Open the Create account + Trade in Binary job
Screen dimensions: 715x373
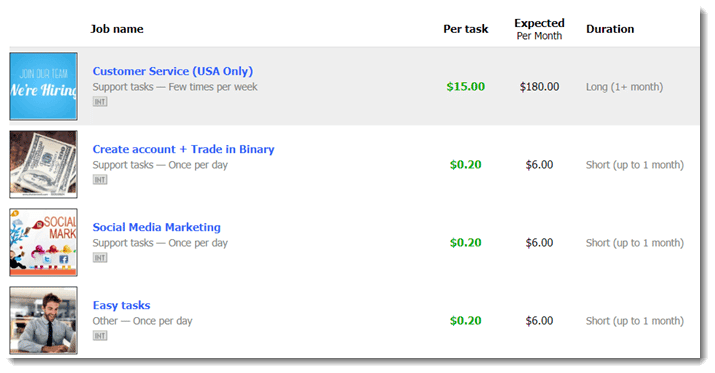183,149
